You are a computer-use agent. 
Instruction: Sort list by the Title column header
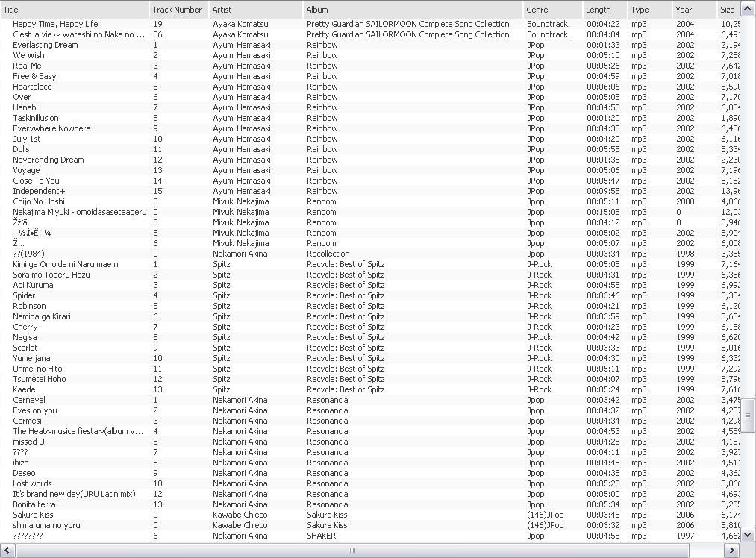coord(74,10)
